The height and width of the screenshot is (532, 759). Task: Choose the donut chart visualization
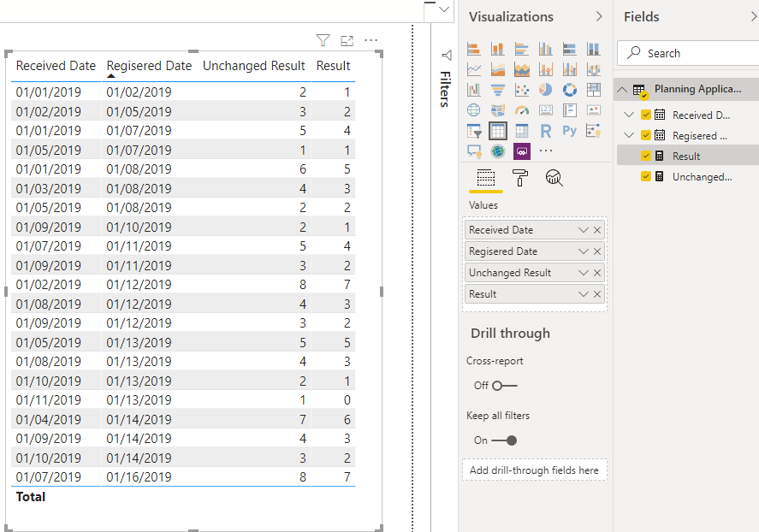[x=570, y=90]
